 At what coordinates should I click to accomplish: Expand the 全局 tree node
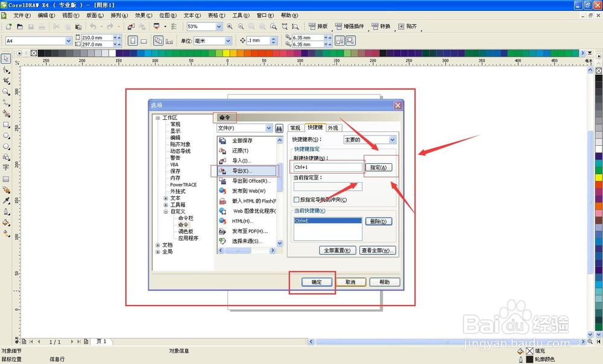(x=157, y=252)
